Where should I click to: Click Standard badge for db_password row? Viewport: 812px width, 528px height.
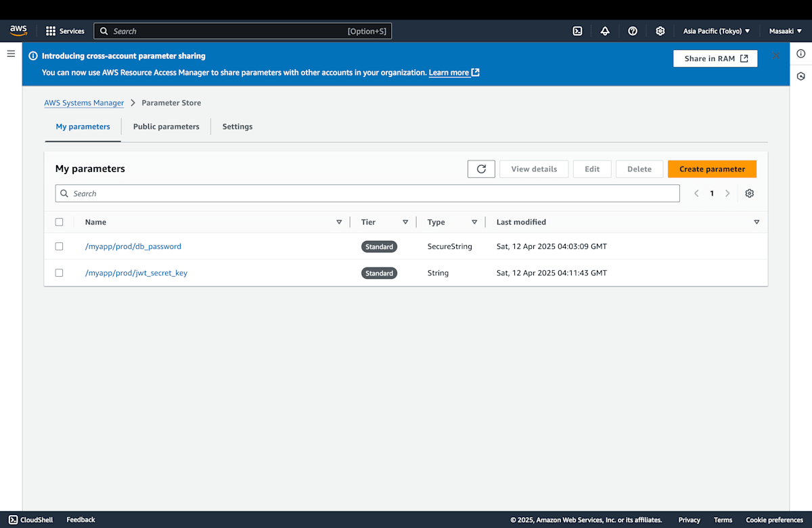coord(379,246)
